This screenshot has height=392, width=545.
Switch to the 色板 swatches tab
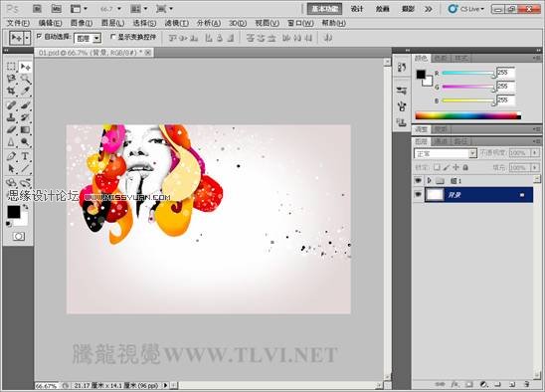[442, 58]
